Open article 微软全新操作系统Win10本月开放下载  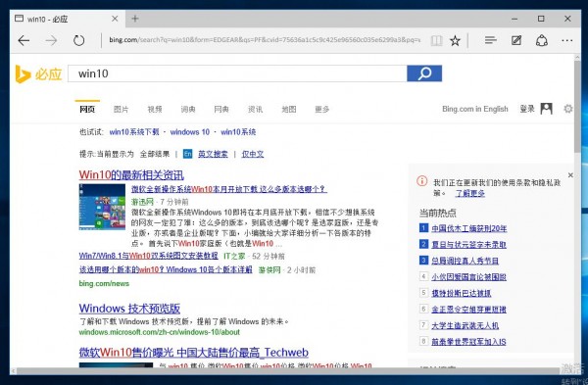pos(228,189)
